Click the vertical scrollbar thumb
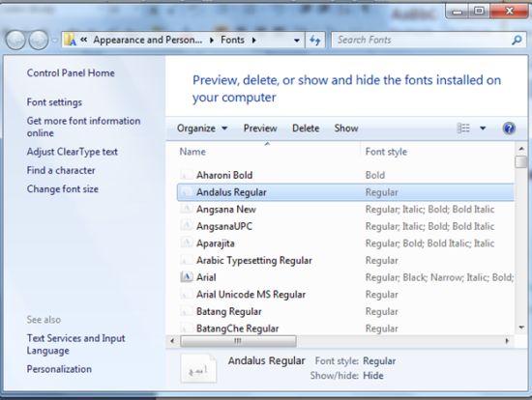 (x=521, y=161)
